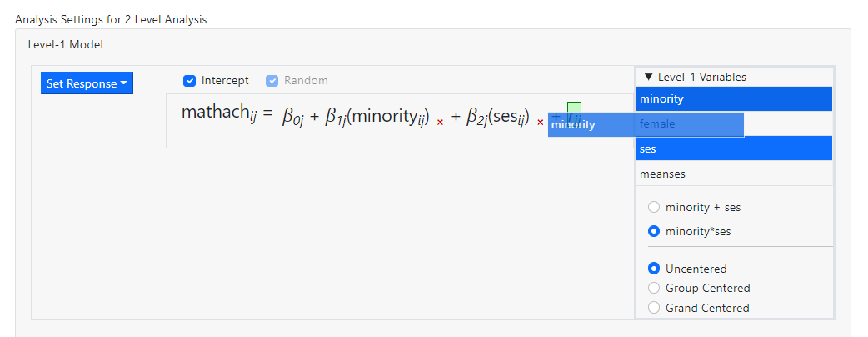Choose the Uncentered radio option
Viewport: 868px width, 337px height.
[x=655, y=269]
